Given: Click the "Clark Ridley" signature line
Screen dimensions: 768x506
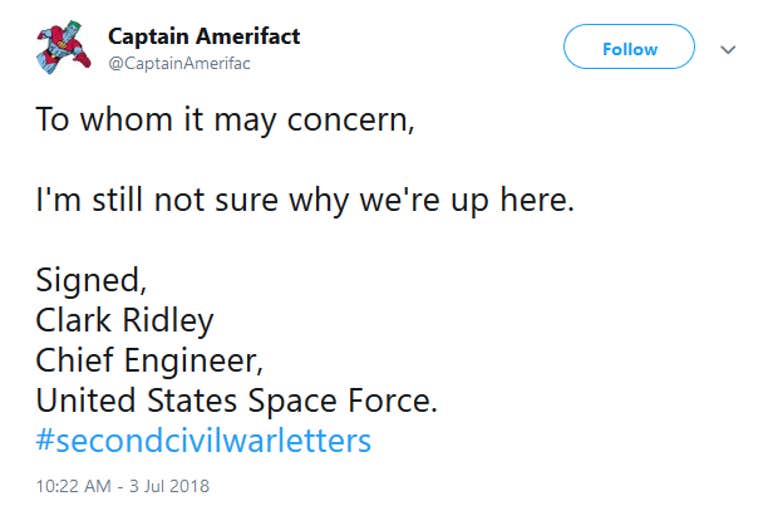Looking at the screenshot, I should coord(125,321).
